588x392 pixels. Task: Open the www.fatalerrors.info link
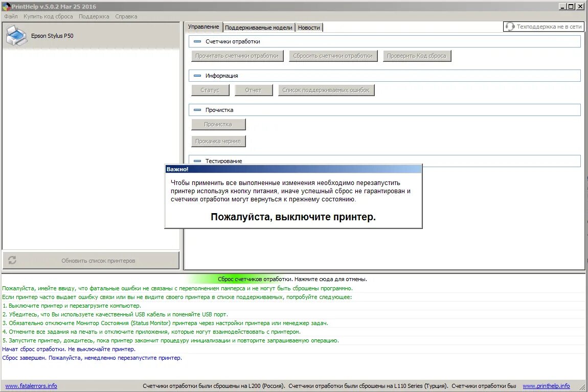(31, 386)
